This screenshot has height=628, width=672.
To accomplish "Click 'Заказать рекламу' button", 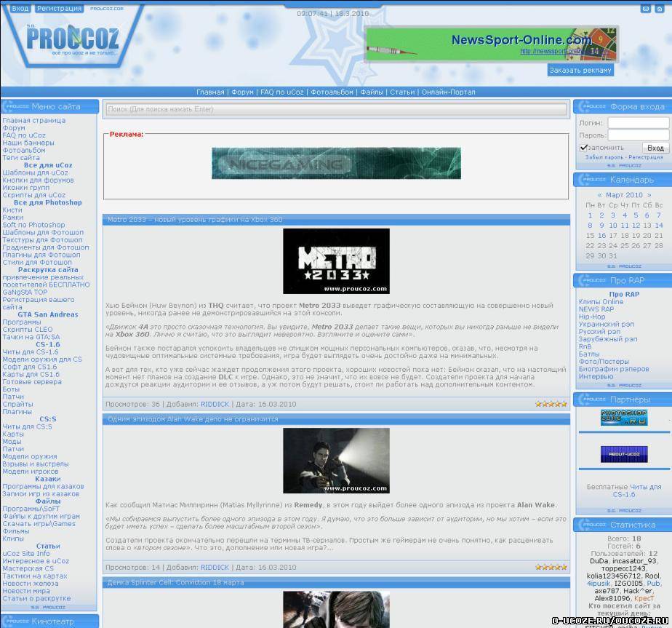I will pos(580,71).
